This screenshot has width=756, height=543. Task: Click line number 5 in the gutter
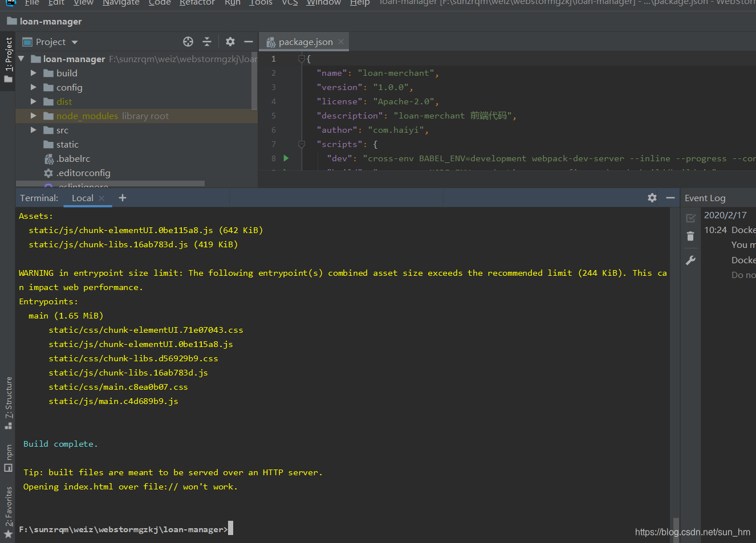tap(274, 116)
